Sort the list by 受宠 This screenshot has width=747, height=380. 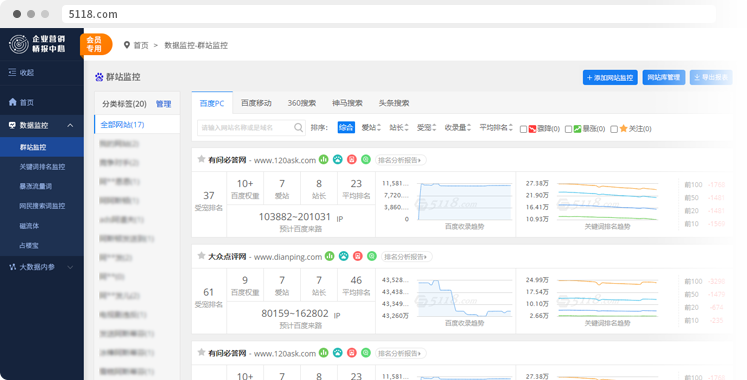point(426,128)
